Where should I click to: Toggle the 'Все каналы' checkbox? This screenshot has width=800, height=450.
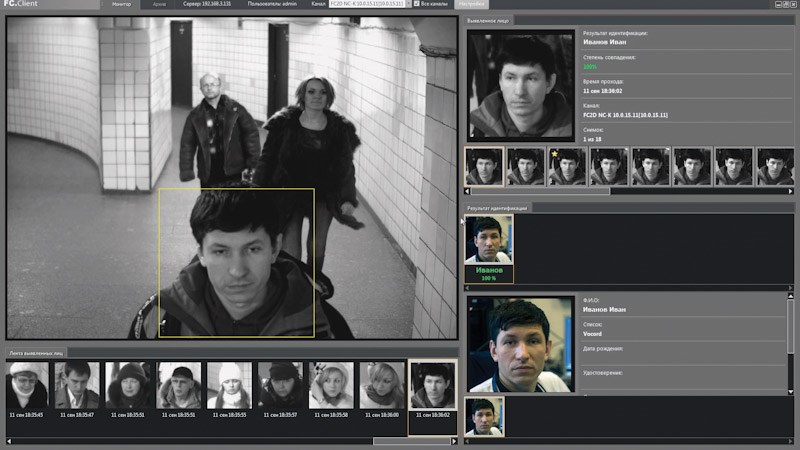[416, 4]
